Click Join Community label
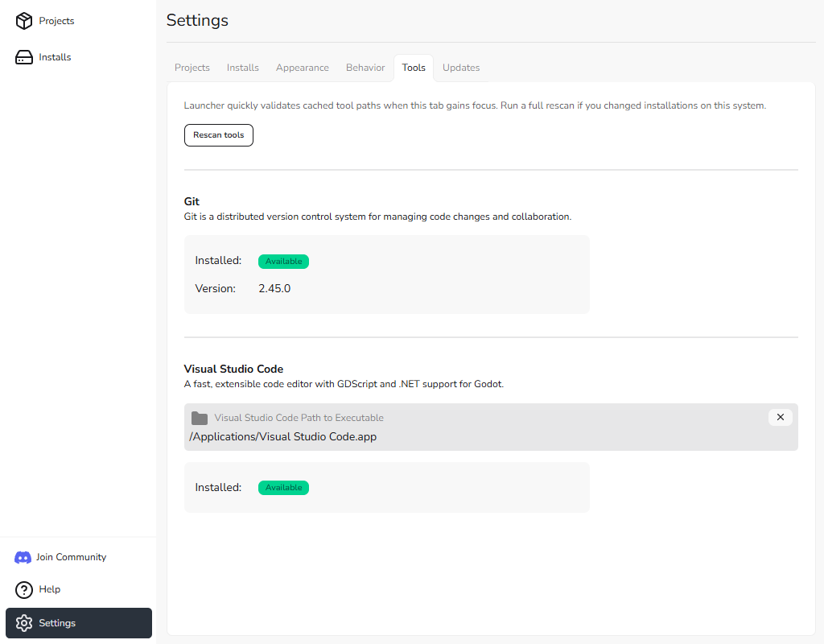The image size is (824, 644). coord(71,557)
